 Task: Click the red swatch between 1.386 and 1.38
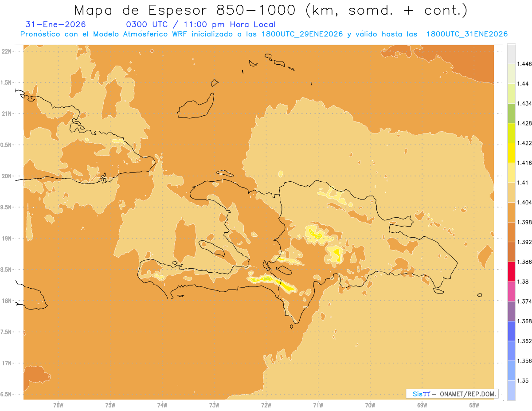point(511,271)
